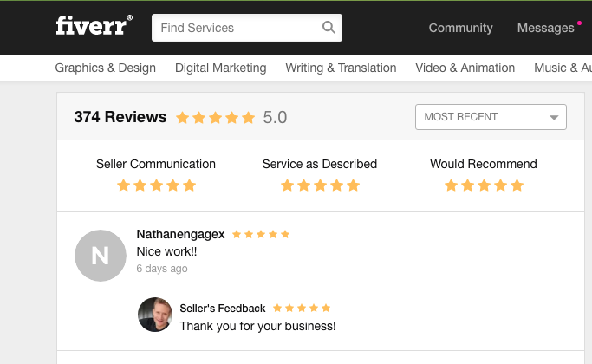Select the Writing & Translation category
Screen dimensions: 592x364
(x=341, y=68)
